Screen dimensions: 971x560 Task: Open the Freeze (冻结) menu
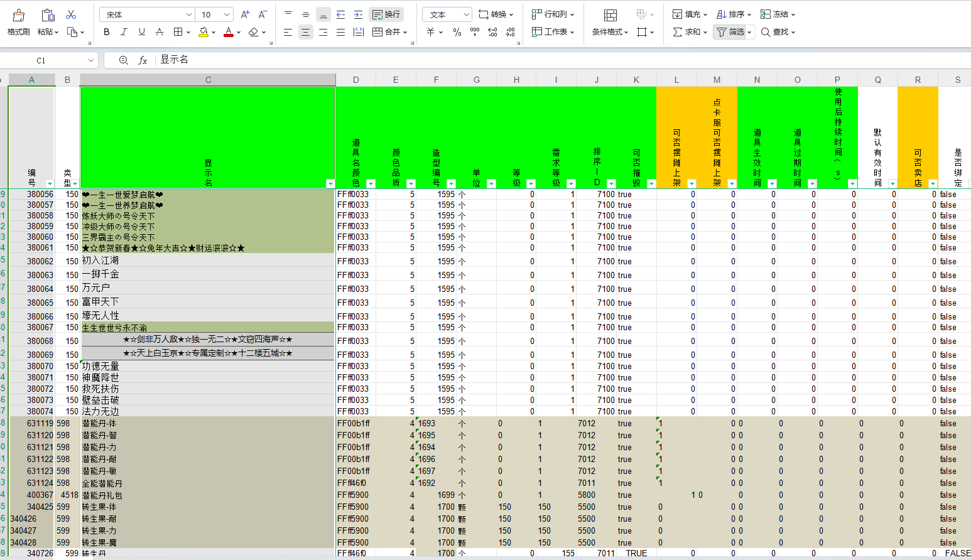pos(778,14)
